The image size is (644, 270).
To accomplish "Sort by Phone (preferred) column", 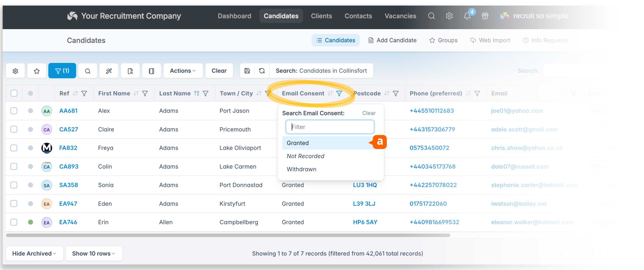I will [468, 93].
